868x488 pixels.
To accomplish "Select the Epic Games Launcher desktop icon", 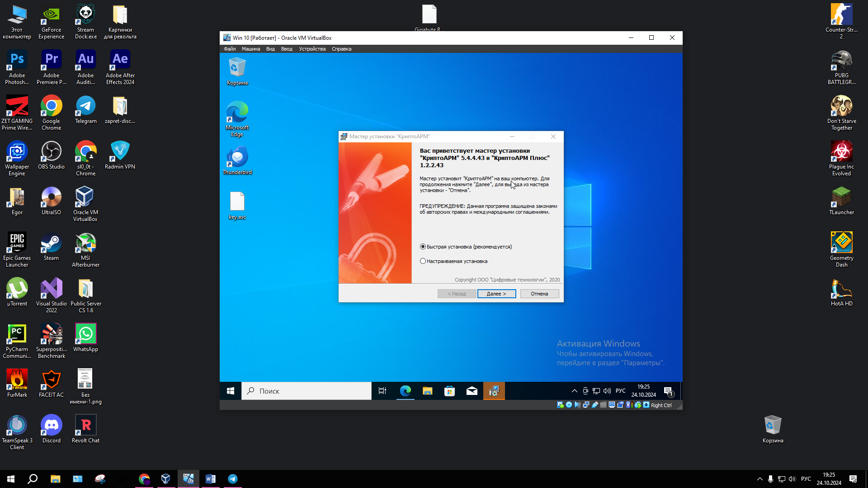I will (x=17, y=249).
